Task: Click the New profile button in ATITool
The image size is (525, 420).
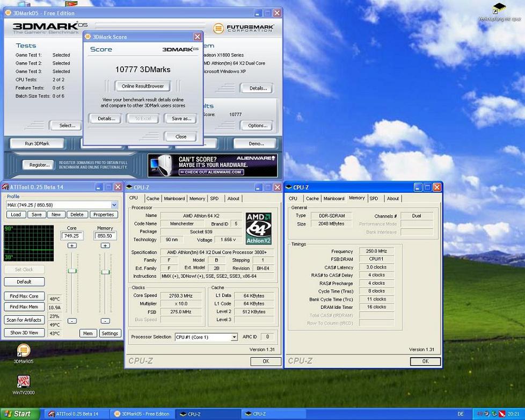Action: [x=56, y=214]
